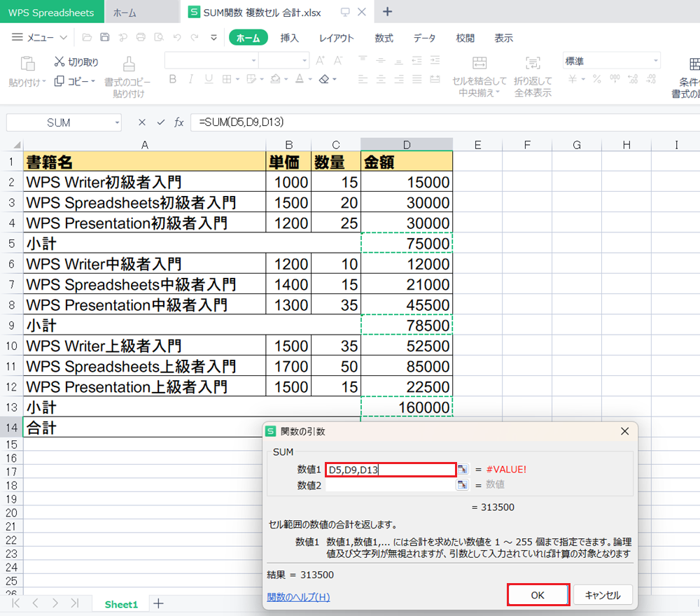Expand the コピー copy dropdown arrow
This screenshot has height=616, width=700.
[93, 80]
